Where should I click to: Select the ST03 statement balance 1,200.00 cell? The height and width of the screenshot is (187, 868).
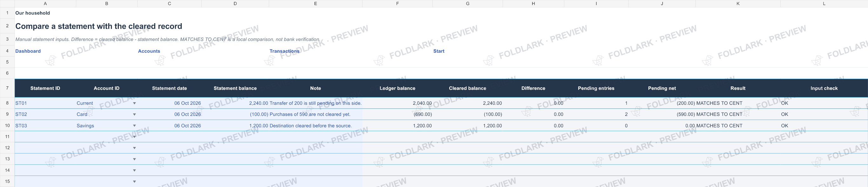(235, 126)
